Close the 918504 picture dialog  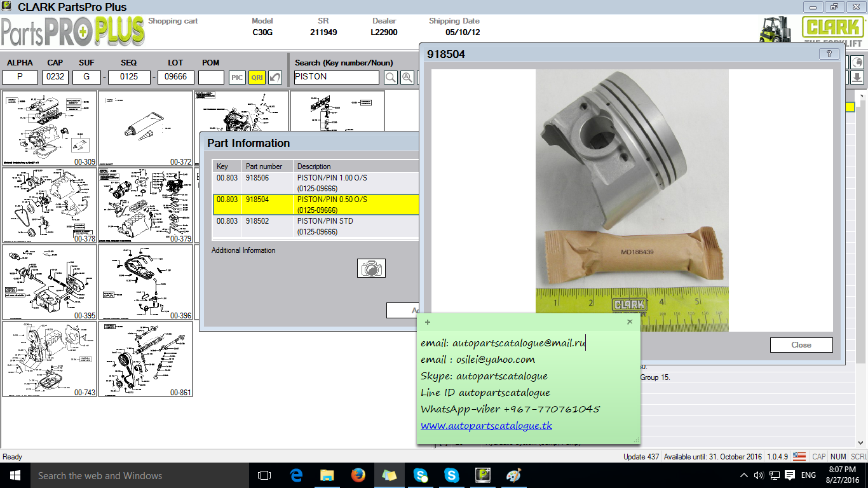(801, 345)
